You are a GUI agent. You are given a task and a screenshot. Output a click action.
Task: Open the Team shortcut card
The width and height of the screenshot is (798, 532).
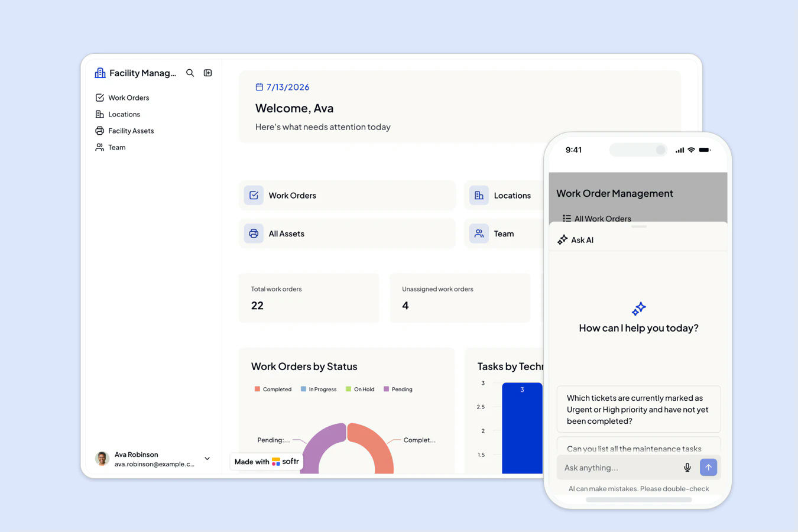504,233
